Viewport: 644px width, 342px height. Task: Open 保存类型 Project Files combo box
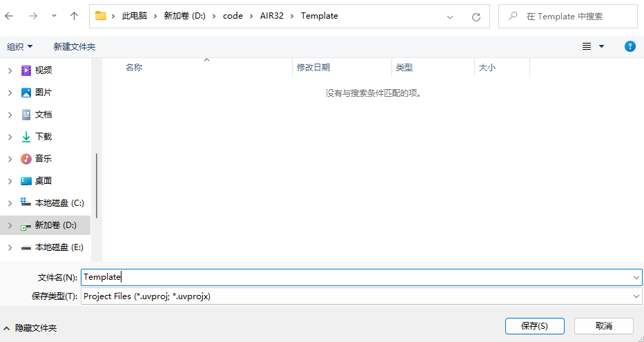362,296
